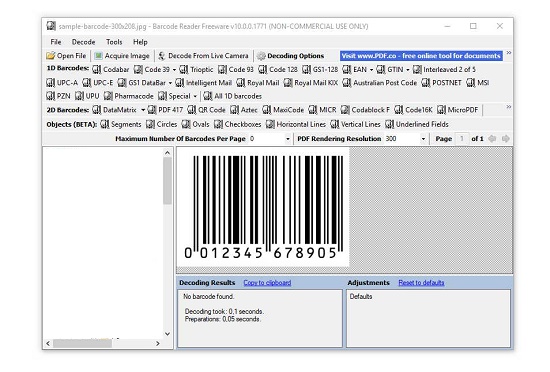The width and height of the screenshot is (550, 372).
Task: Select the Codablock F icon
Action: pos(345,110)
